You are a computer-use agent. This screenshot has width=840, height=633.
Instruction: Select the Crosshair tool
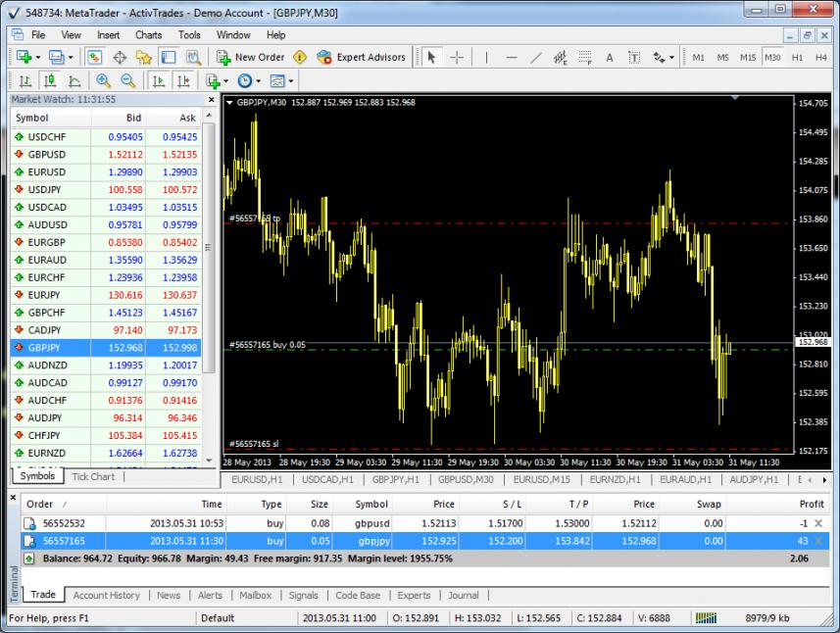456,58
